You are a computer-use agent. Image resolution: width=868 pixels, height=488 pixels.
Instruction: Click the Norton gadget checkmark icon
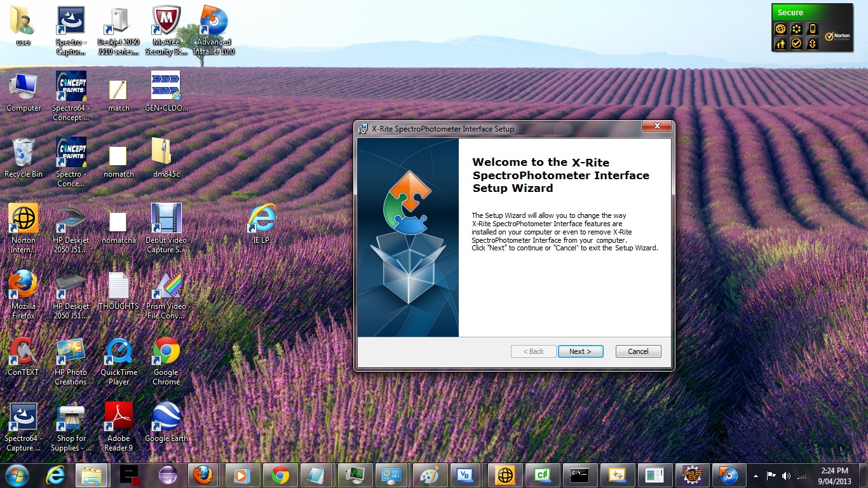tap(796, 44)
